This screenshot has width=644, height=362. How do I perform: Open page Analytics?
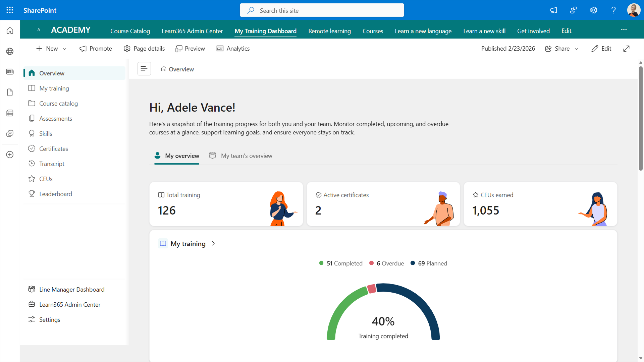233,49
